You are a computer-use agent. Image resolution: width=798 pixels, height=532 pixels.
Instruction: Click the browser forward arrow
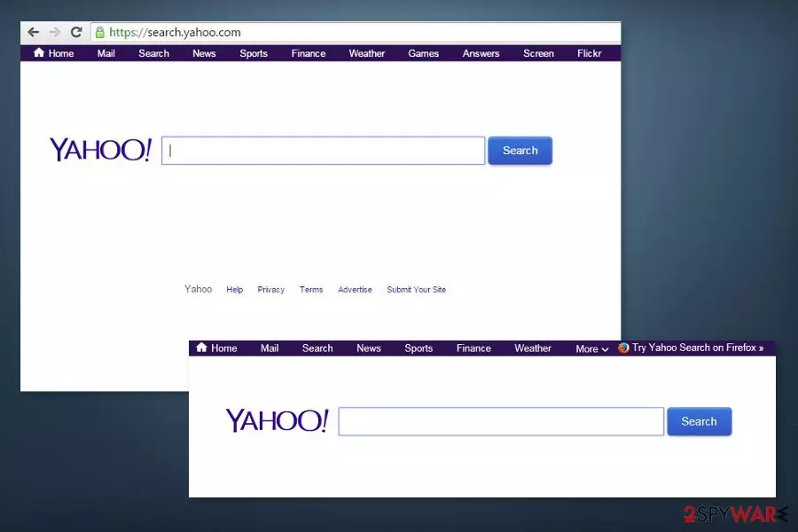[x=54, y=32]
